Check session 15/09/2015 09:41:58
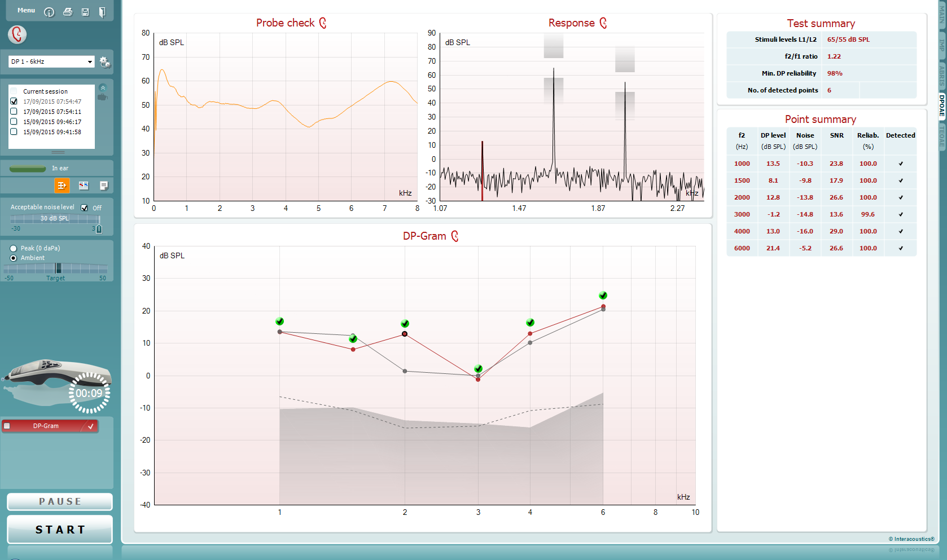 14,132
